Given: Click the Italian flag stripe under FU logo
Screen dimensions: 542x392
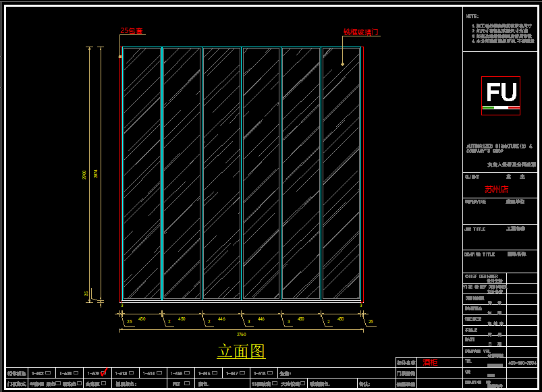Looking at the screenshot, I should (500, 107).
